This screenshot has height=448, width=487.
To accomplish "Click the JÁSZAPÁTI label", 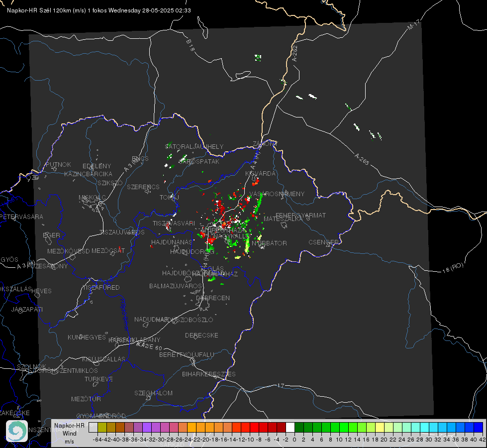I will click(27, 310).
